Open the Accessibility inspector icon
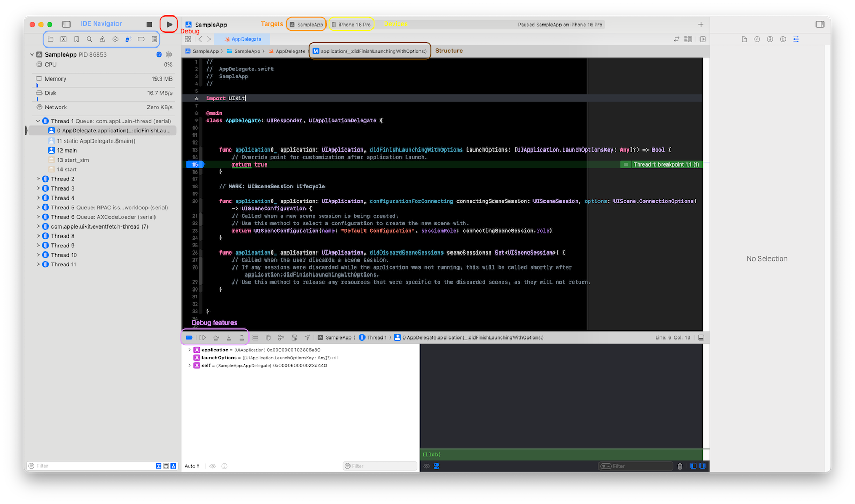 pos(783,39)
